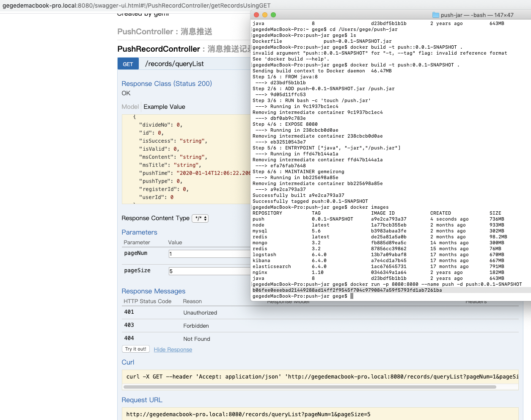
Task: Click the docker run command line in terminal
Action: (387, 284)
